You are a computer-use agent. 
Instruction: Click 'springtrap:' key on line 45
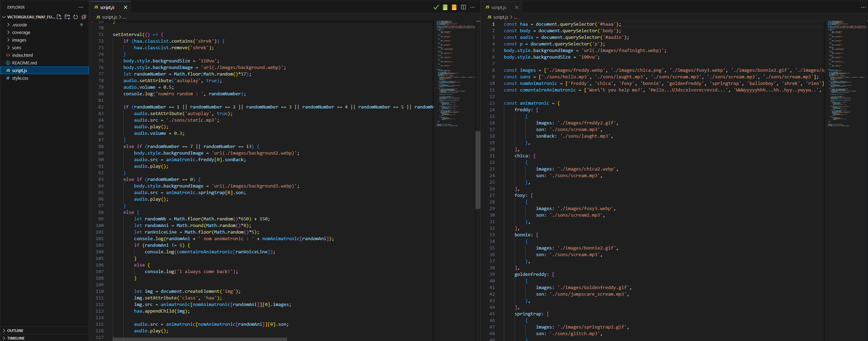[x=529, y=314]
